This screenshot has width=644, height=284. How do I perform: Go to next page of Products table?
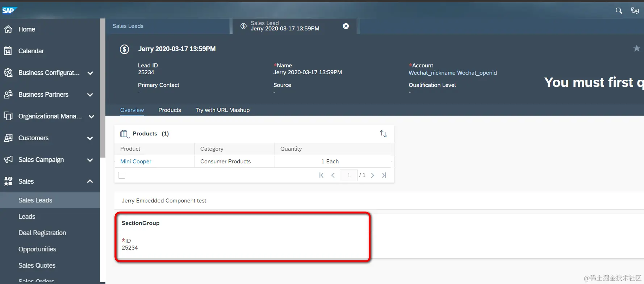point(372,175)
